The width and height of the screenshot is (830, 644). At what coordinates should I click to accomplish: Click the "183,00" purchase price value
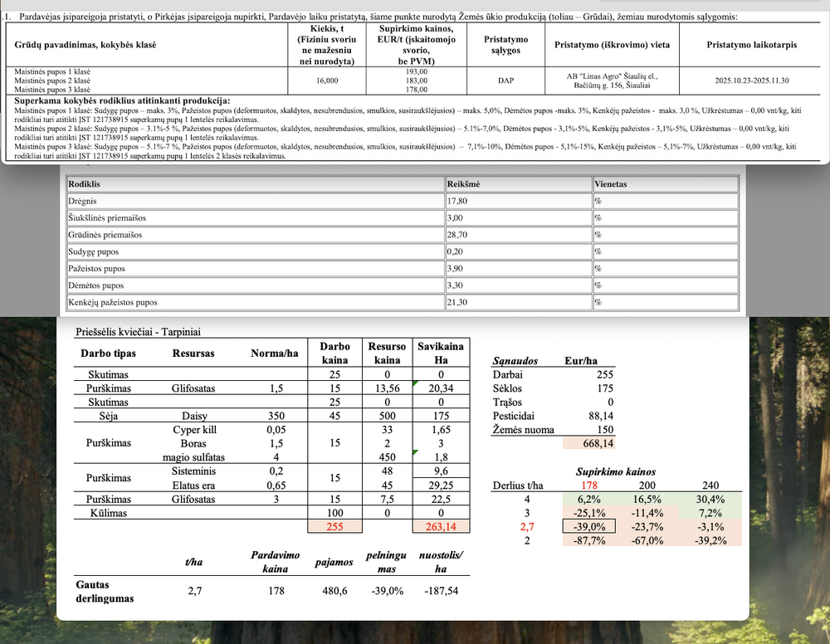417,80
